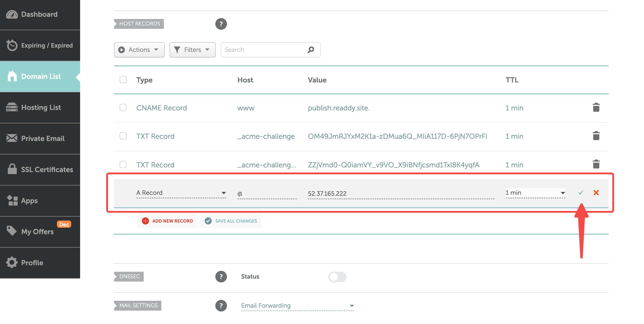This screenshot has width=644, height=324.
Task: Click Add New Record button
Action: (167, 221)
